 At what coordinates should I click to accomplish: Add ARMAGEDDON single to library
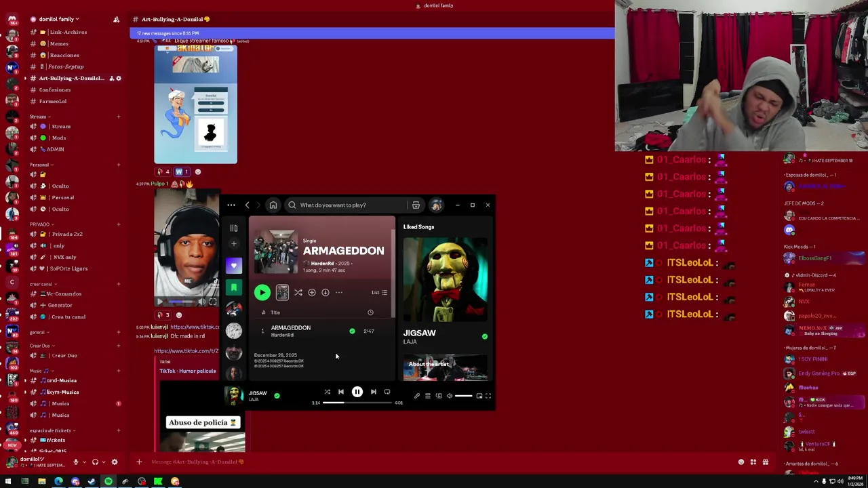point(312,292)
